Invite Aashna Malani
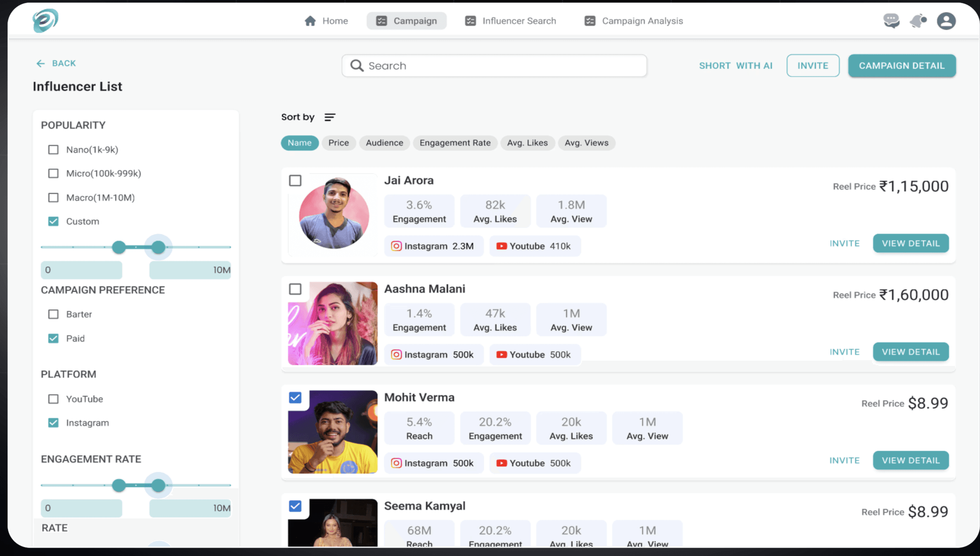The width and height of the screenshot is (980, 556). point(845,352)
